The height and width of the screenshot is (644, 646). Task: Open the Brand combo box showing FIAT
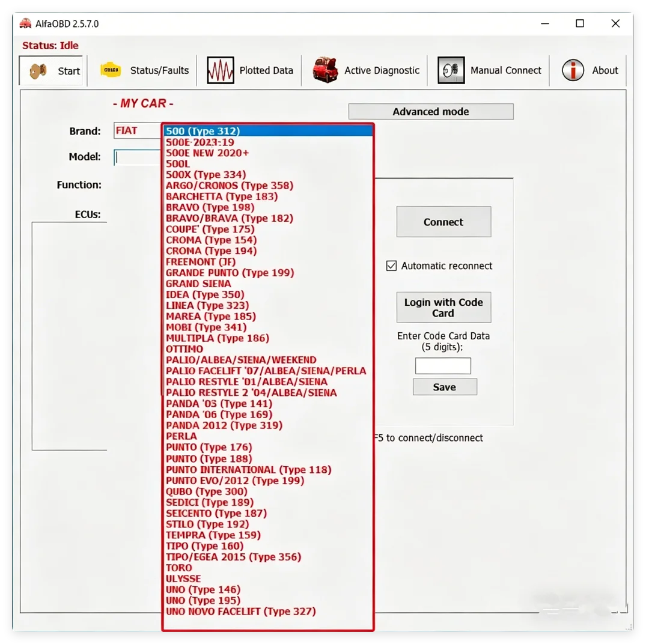click(138, 130)
